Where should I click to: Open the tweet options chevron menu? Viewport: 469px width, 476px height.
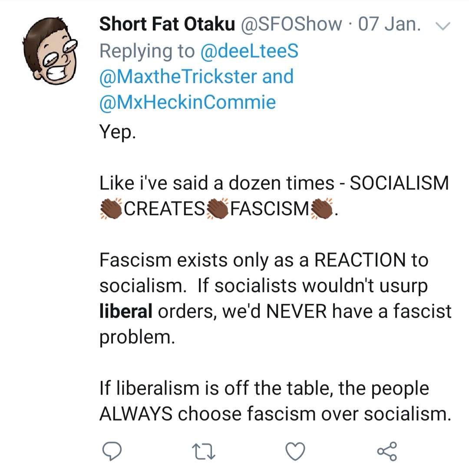(x=443, y=27)
